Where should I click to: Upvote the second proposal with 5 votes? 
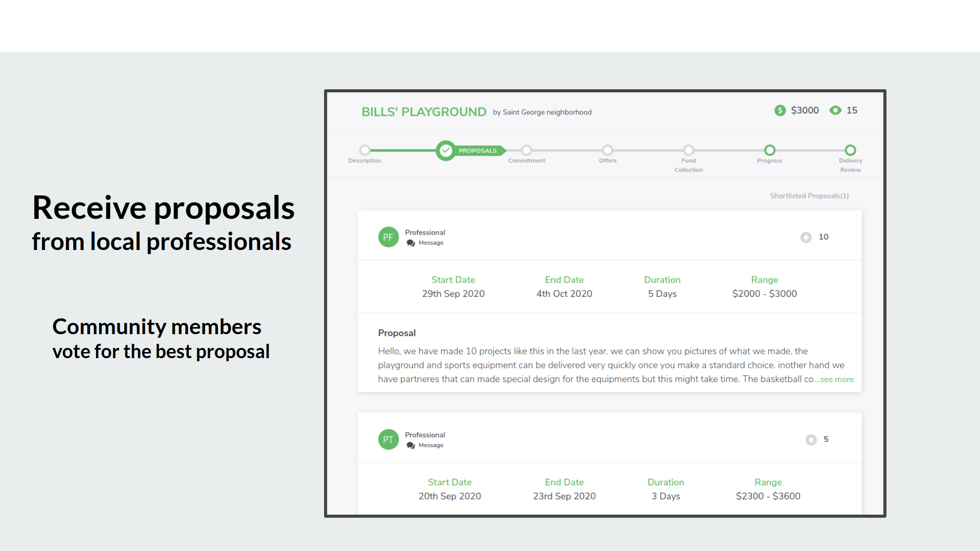tap(811, 440)
